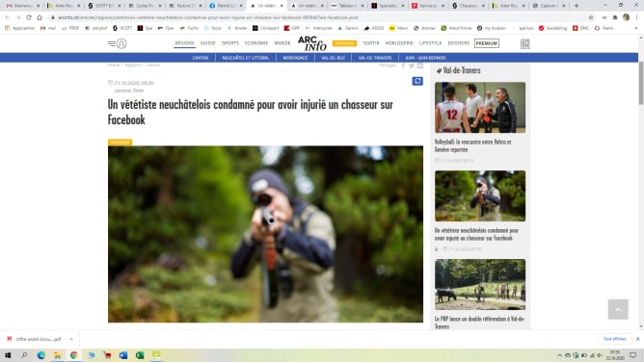Screen dimensions: 644x362
Task: Click the browser forward arrow
Action: [x=18, y=17]
